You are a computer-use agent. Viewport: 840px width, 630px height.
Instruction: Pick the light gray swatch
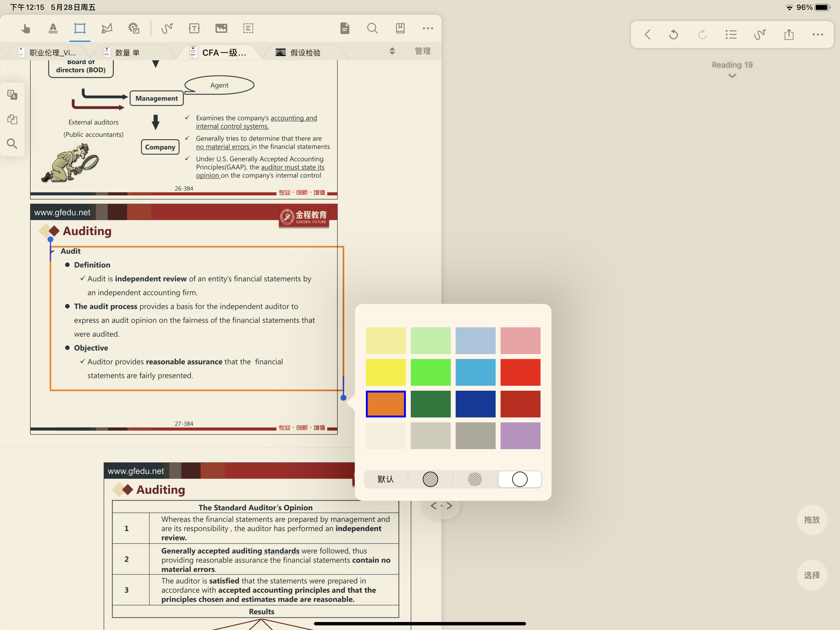point(431,436)
